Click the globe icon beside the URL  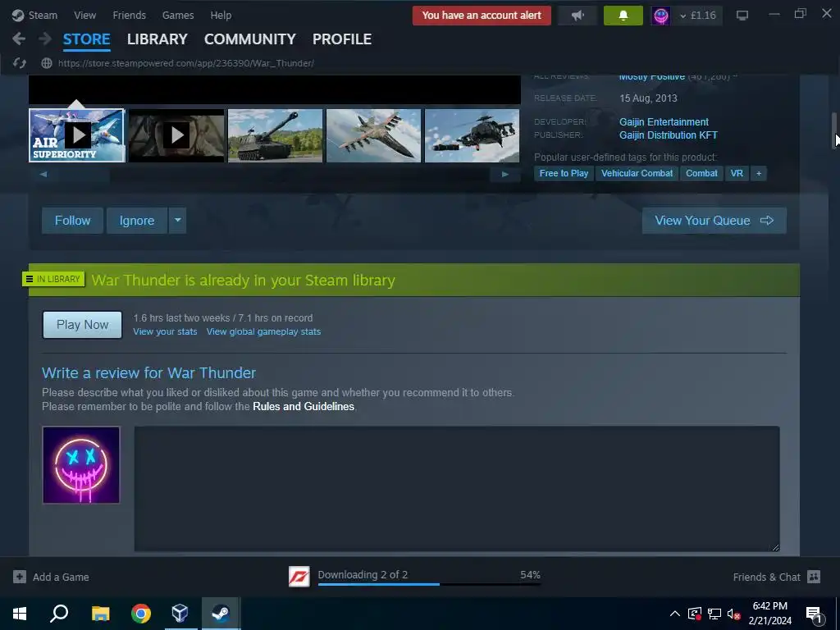tap(47, 63)
